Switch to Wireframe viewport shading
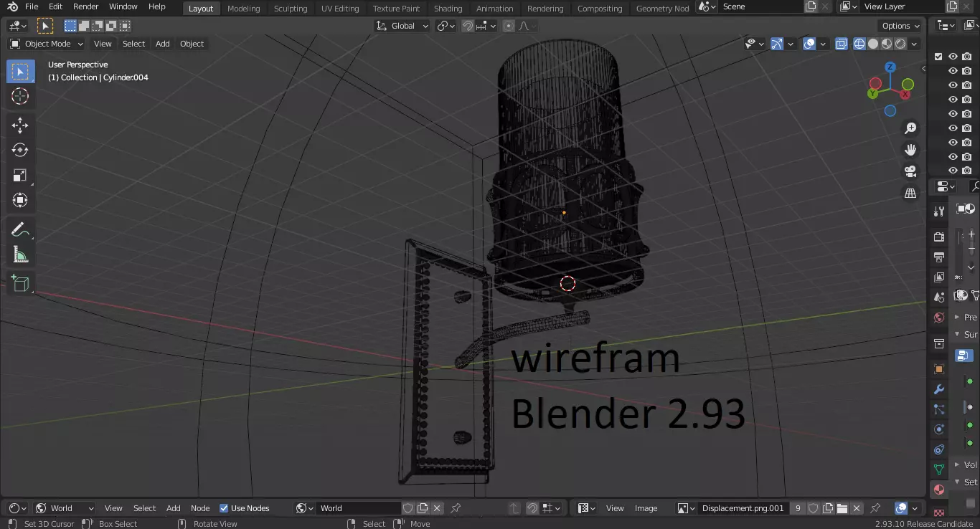 [x=859, y=44]
